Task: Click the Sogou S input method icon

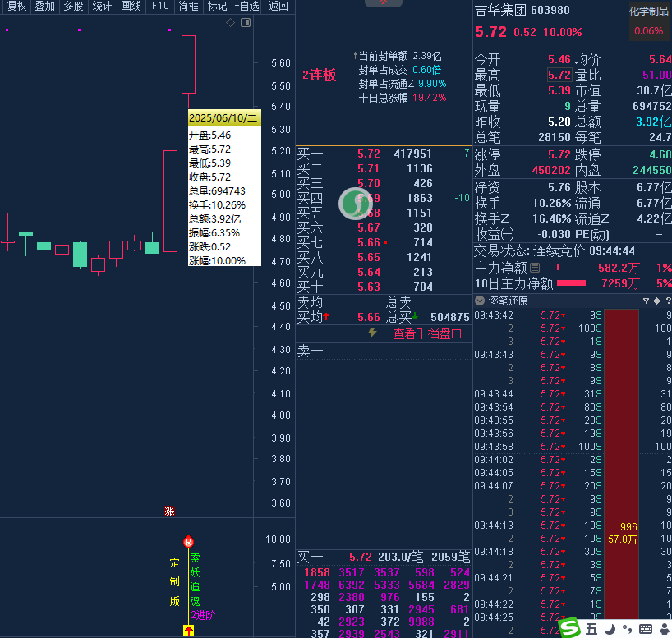Action: click(570, 628)
